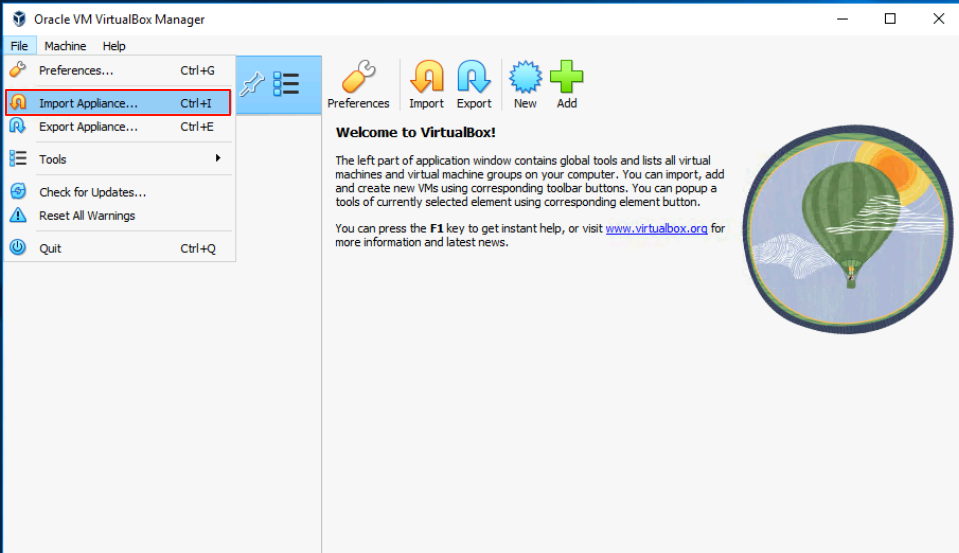
Task: Open the Machine menu
Action: (x=65, y=46)
